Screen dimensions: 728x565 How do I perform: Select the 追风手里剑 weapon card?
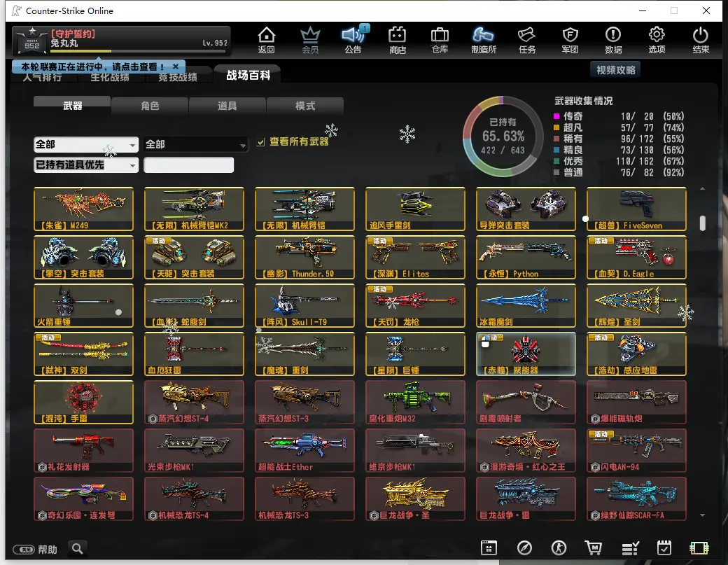point(415,209)
